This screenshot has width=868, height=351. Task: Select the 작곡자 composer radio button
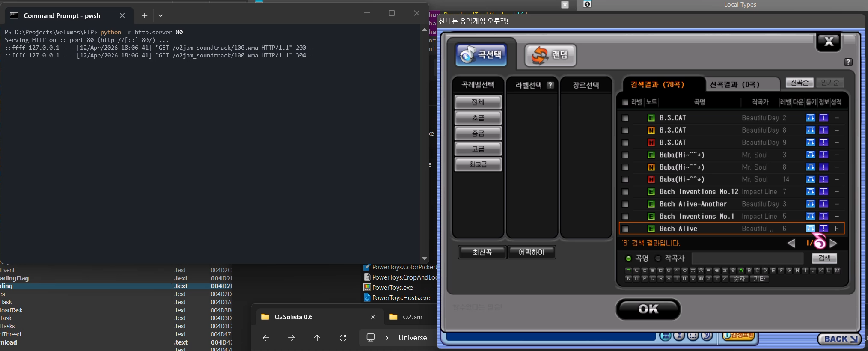pos(658,258)
